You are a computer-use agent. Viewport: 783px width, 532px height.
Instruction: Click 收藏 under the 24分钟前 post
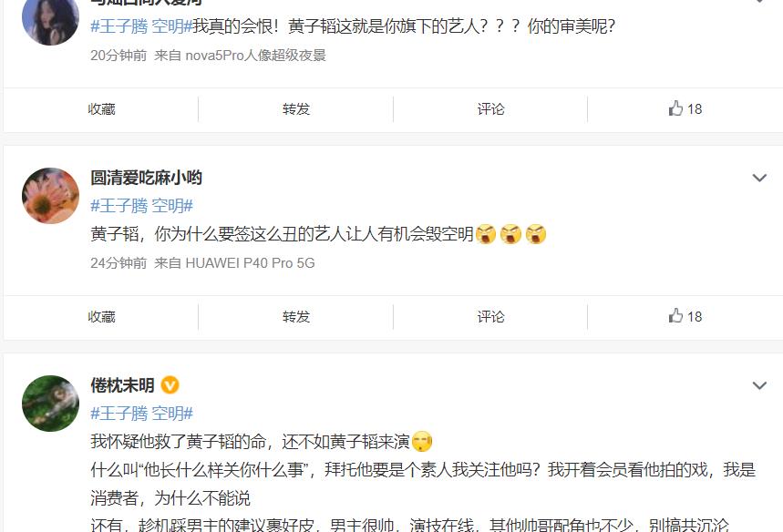(x=101, y=316)
